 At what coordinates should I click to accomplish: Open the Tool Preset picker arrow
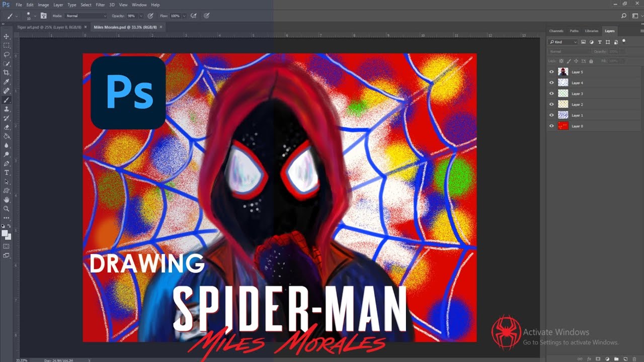click(x=18, y=16)
